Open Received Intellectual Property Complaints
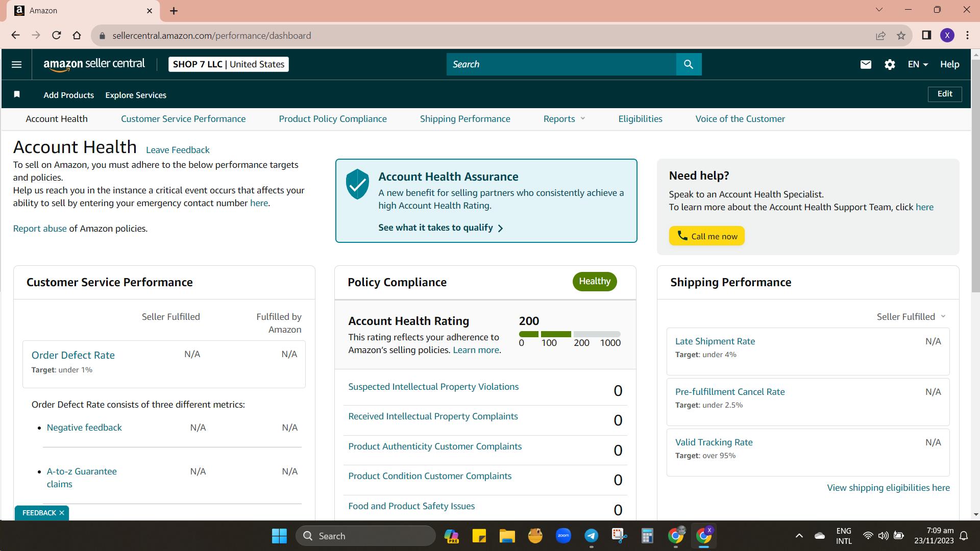Viewport: 980px width, 551px height. 433,416
